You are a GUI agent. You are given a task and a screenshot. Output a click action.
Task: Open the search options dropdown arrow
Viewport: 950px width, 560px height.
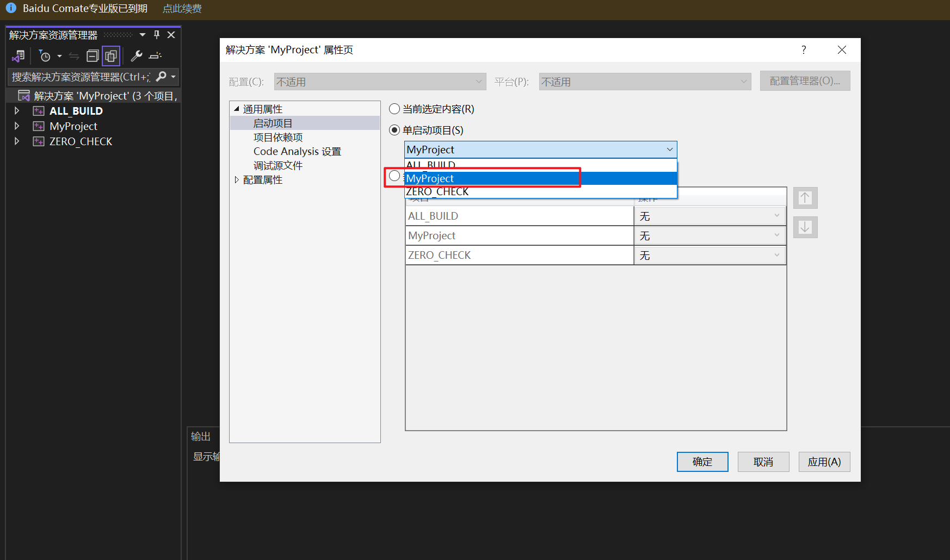tap(173, 77)
